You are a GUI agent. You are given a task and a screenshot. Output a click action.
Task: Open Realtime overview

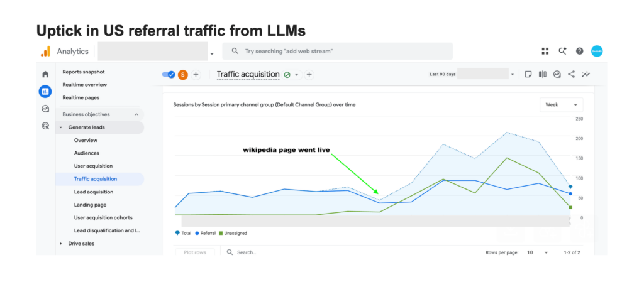click(85, 84)
